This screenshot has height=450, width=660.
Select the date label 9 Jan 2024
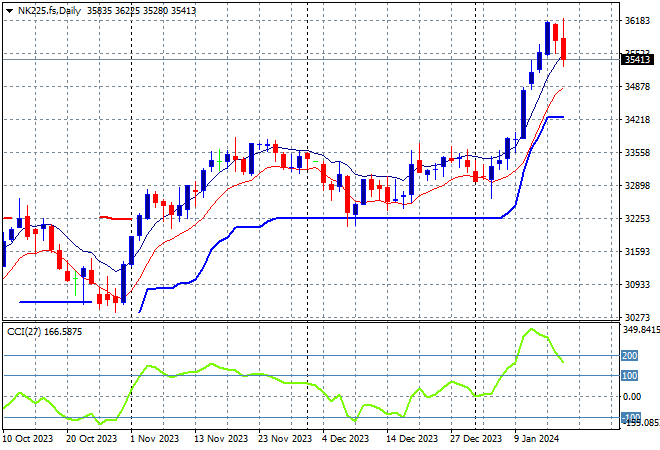[x=537, y=439]
